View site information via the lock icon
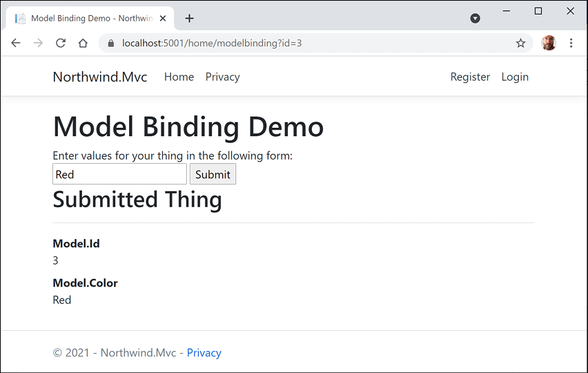 pos(110,43)
